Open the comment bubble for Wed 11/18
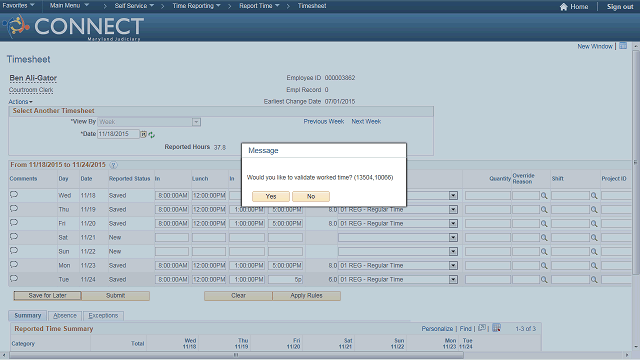 (x=14, y=195)
